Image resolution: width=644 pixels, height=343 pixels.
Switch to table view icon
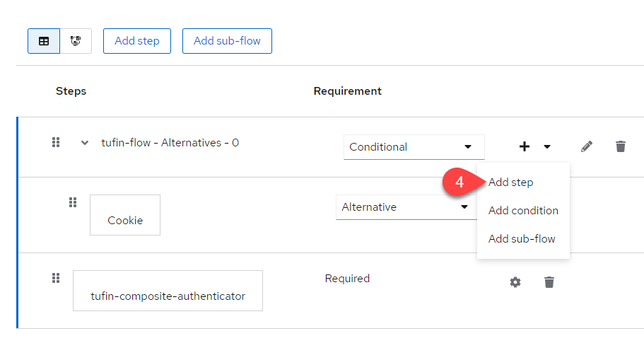pos(44,41)
